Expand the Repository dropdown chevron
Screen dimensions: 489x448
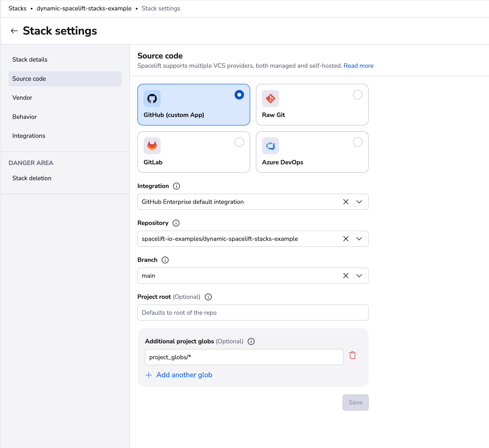click(359, 239)
